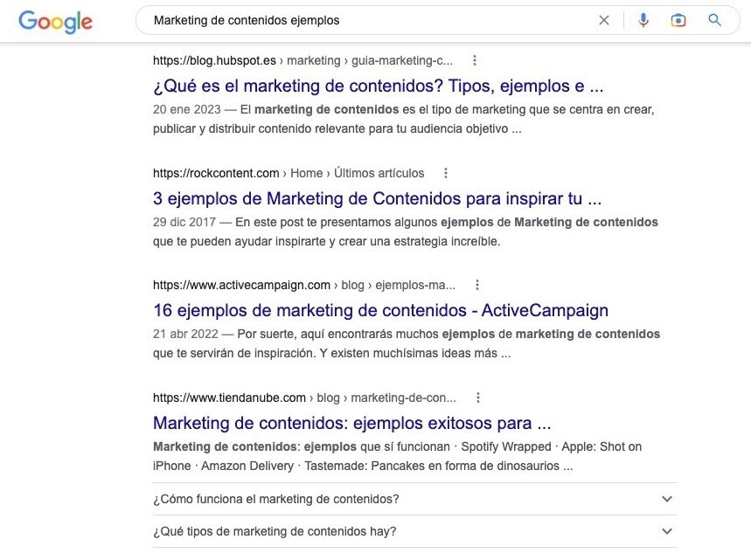Image resolution: width=751 pixels, height=560 pixels.
Task: Clear the search box text
Action: coord(604,20)
